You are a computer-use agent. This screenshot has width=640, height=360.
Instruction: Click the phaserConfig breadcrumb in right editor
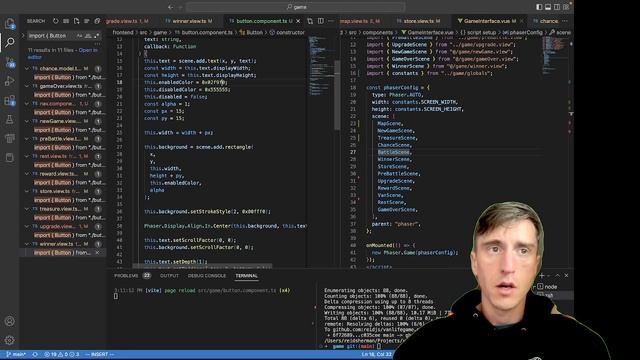tap(525, 32)
